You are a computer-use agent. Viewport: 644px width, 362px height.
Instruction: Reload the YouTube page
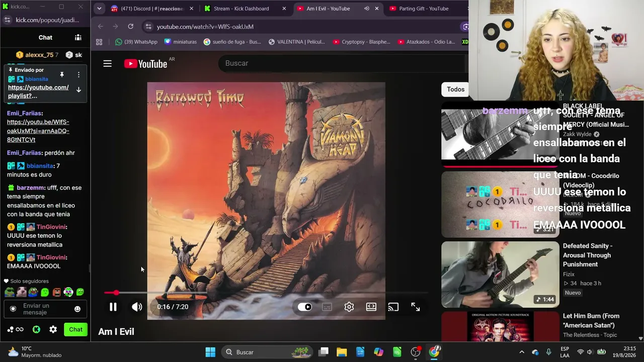(x=131, y=26)
